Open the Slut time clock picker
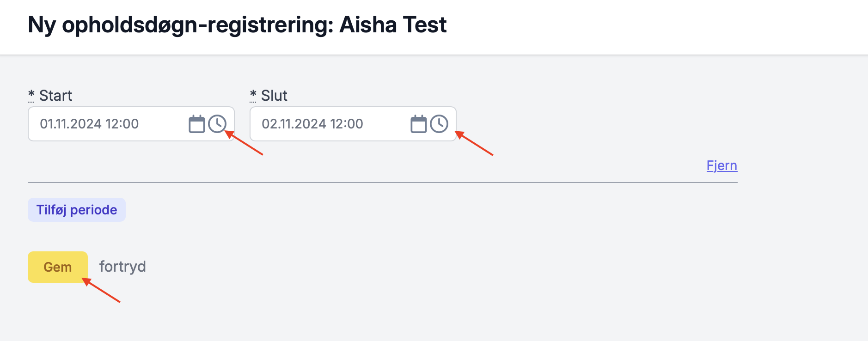Viewport: 868px width, 341px height. (439, 124)
